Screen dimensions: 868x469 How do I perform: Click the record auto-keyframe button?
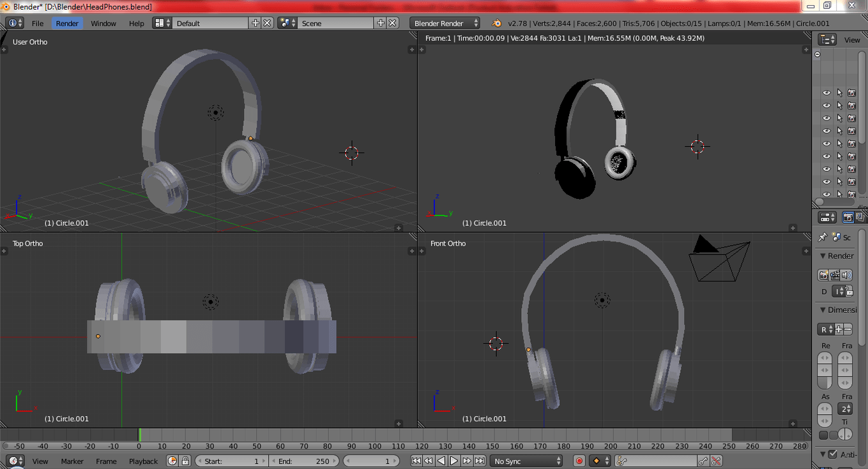579,461
